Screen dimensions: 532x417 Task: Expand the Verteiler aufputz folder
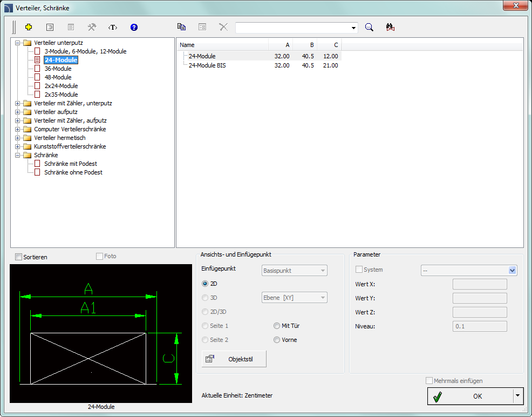pos(18,112)
